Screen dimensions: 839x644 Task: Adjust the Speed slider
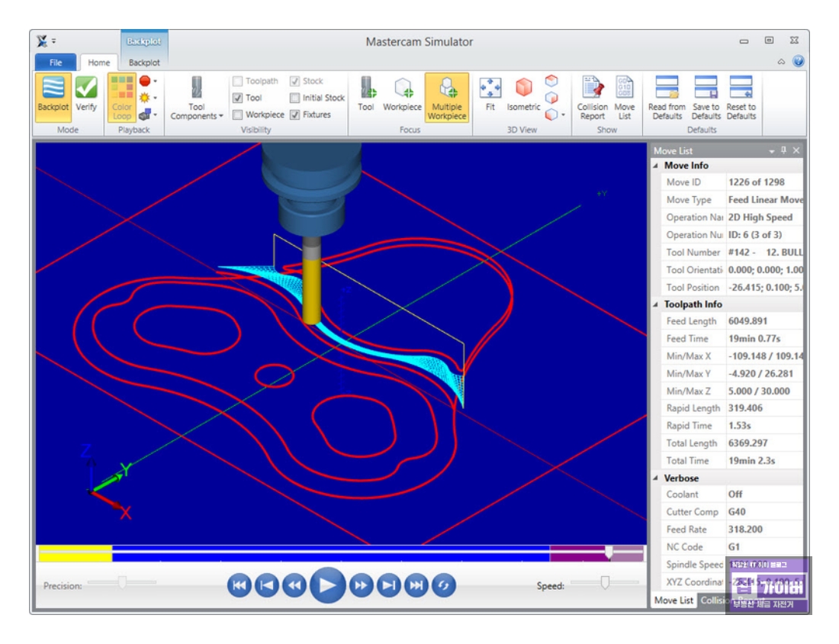click(605, 582)
